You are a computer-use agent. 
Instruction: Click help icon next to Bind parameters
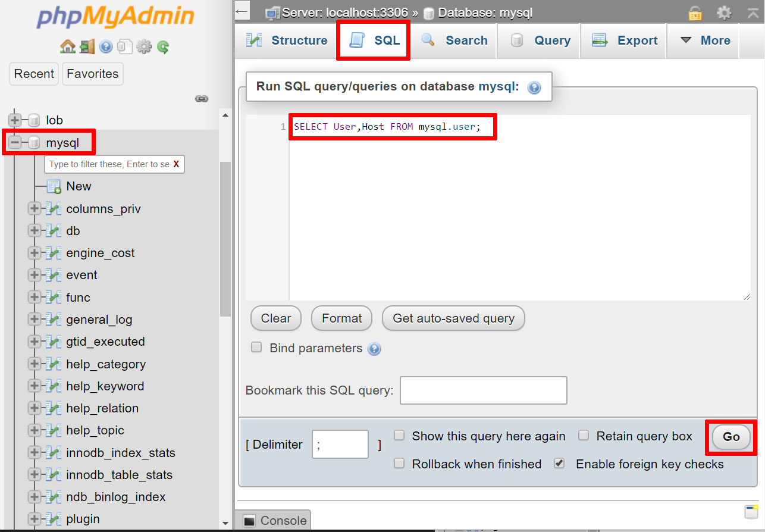374,349
